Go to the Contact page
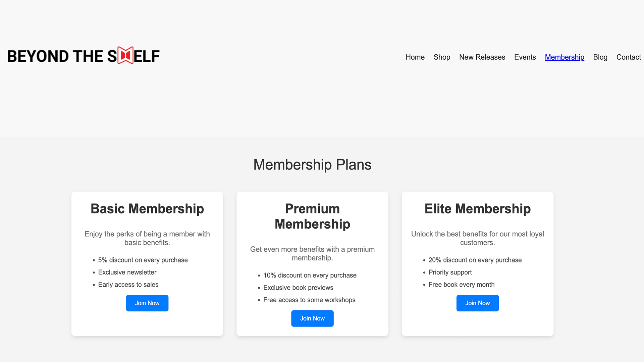The image size is (644, 362). pos(629,57)
